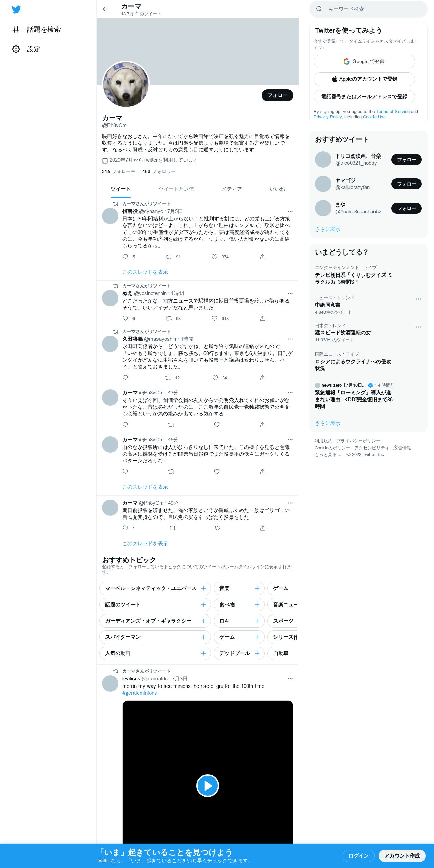Viewport: 434px width, 868px height.
Task: Reply to 指南役 tweet
Action: tap(125, 257)
